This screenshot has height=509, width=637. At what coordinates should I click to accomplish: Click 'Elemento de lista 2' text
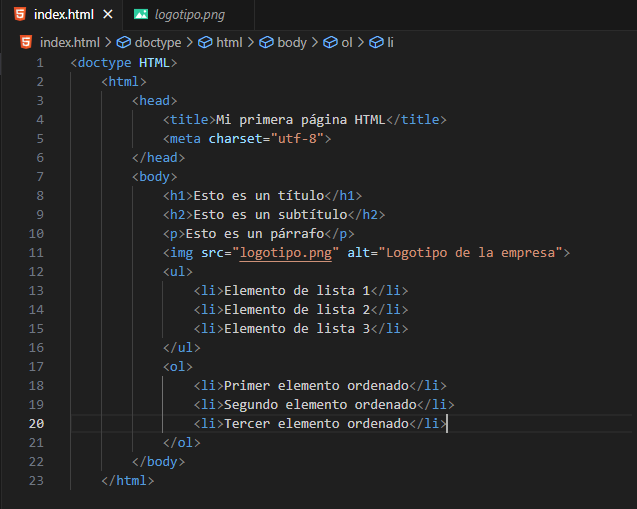pyautogui.click(x=297, y=310)
